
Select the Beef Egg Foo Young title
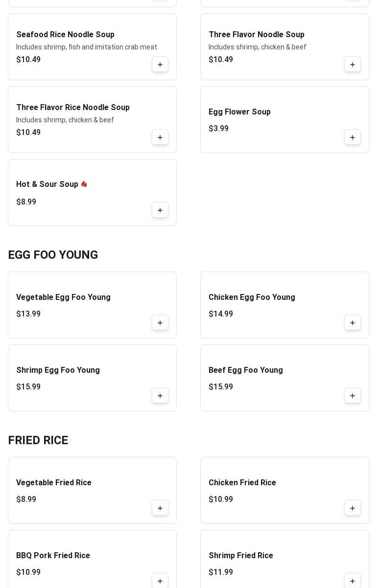(245, 370)
